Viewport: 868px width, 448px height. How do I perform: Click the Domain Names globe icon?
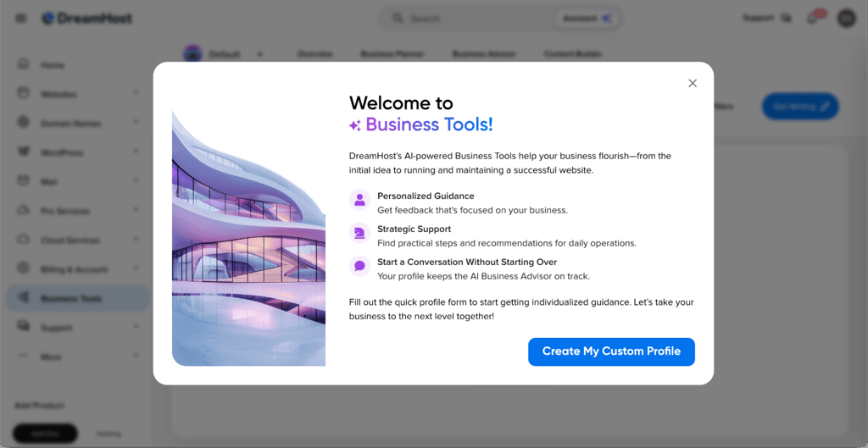(23, 122)
